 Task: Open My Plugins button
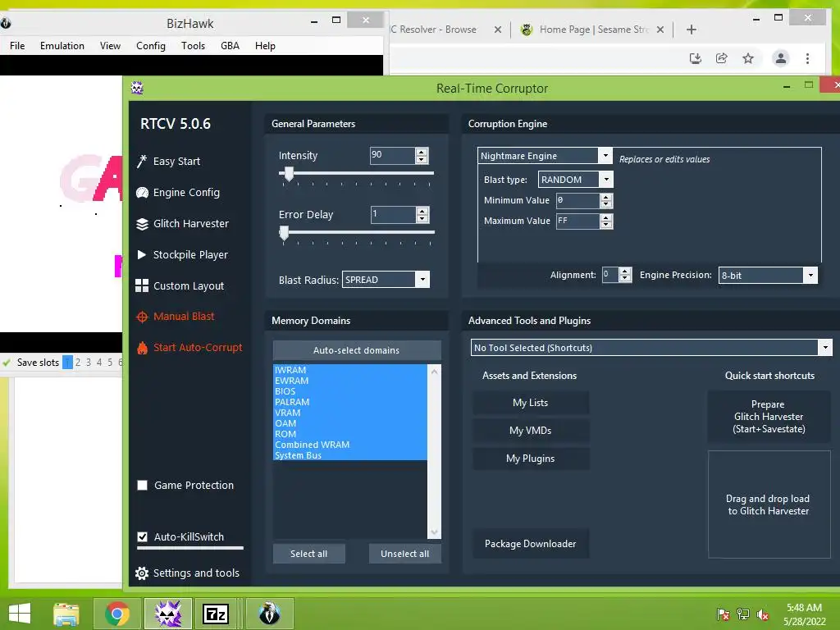(x=531, y=458)
